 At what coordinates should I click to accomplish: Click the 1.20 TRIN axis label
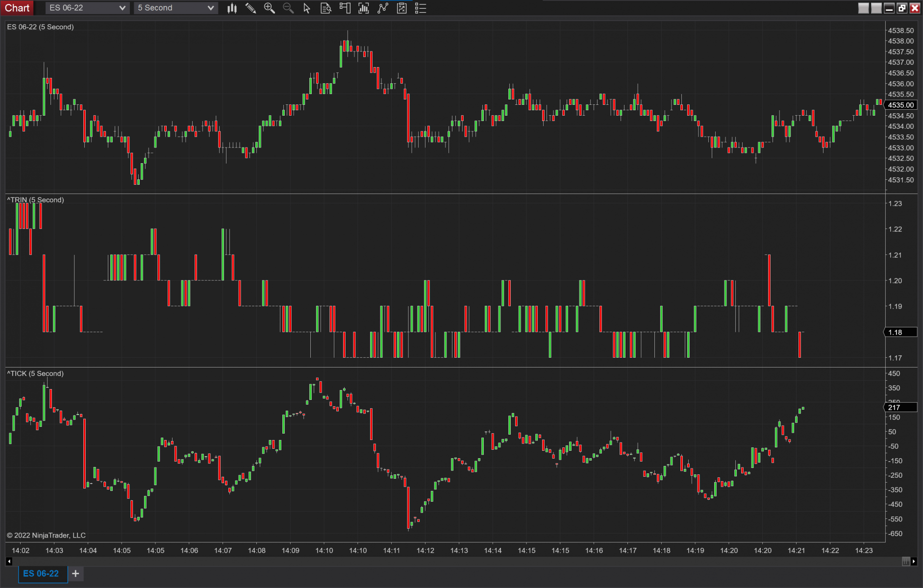pyautogui.click(x=895, y=281)
